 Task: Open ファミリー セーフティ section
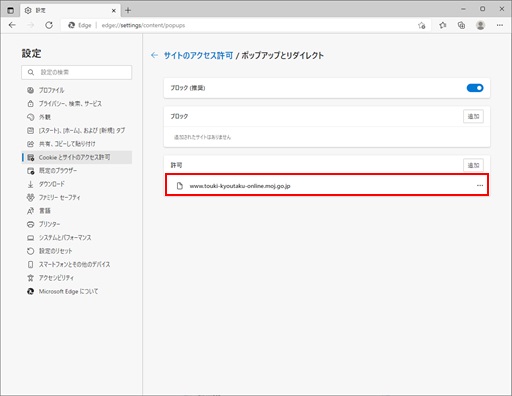point(77,197)
